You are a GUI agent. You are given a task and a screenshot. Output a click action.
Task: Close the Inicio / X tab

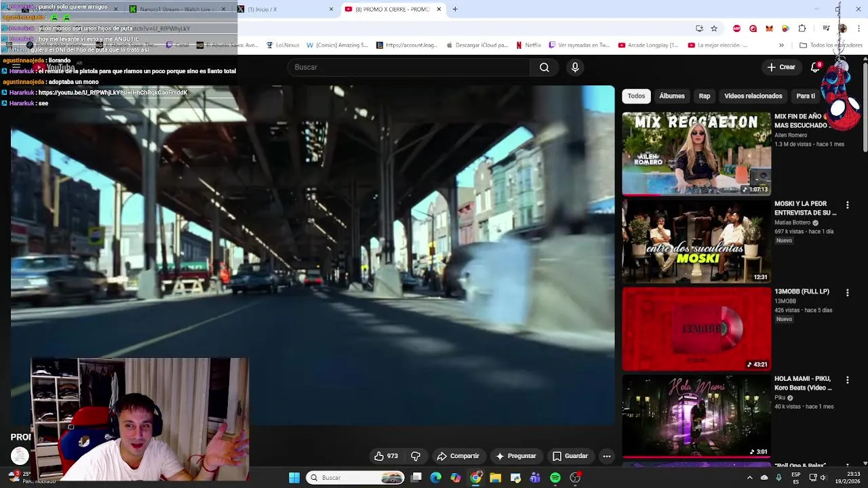click(331, 9)
